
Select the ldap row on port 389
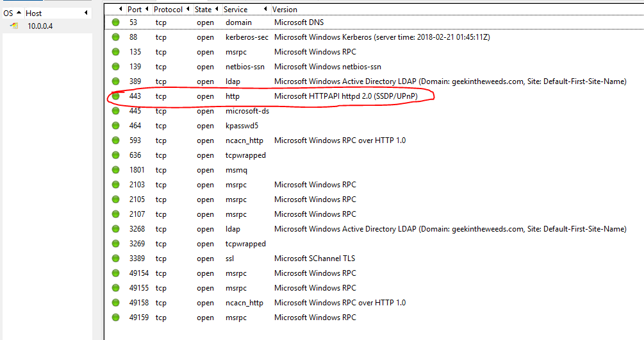pos(320,81)
